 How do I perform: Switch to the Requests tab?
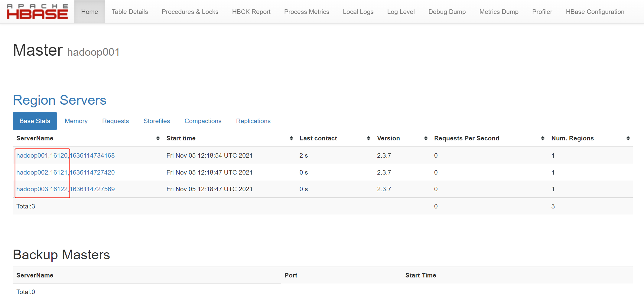point(115,121)
